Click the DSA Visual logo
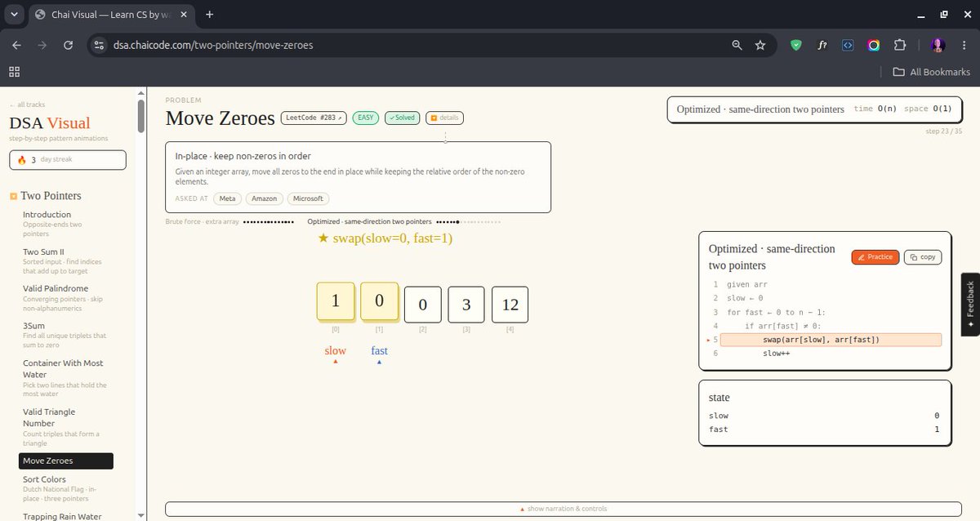The width and height of the screenshot is (980, 521). pyautogui.click(x=50, y=123)
